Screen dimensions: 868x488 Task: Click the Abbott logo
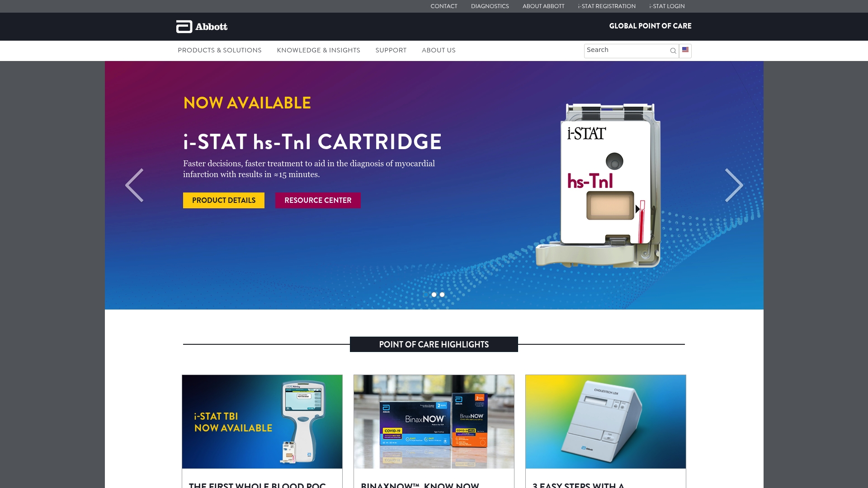[201, 27]
